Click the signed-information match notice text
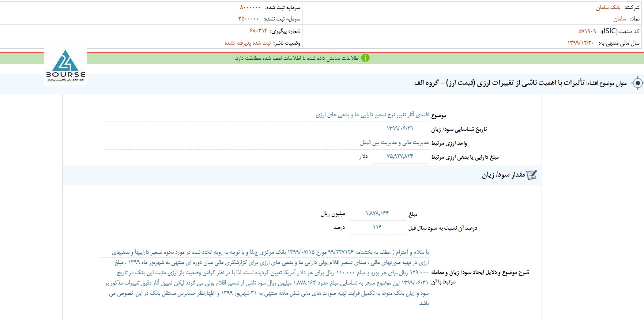The width and height of the screenshot is (644, 320). coord(297,58)
